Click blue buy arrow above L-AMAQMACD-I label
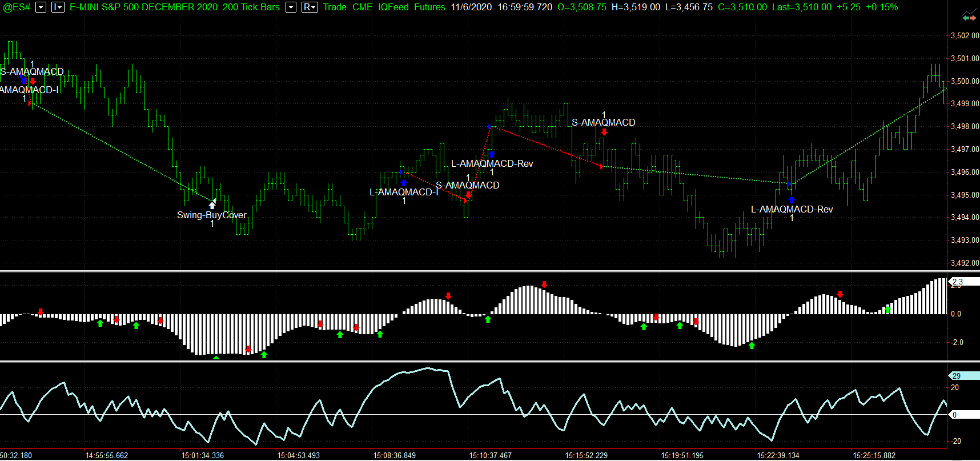The height and width of the screenshot is (461, 980). pyautogui.click(x=404, y=182)
